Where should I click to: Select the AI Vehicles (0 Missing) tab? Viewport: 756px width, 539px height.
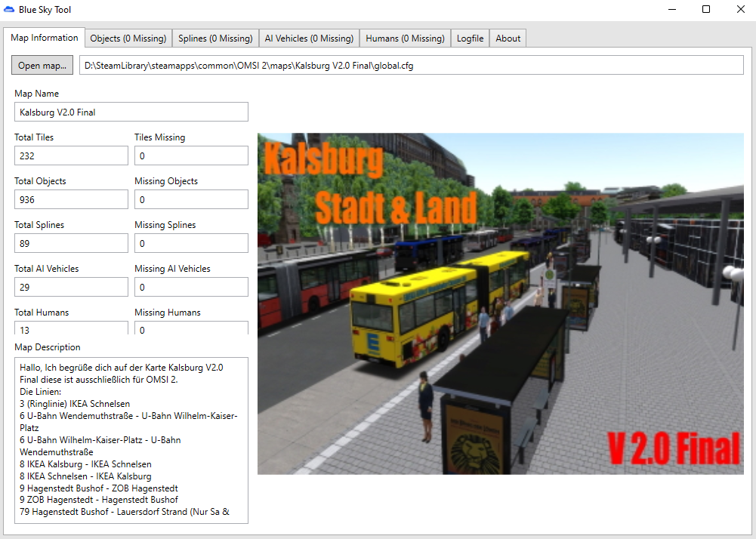click(308, 38)
